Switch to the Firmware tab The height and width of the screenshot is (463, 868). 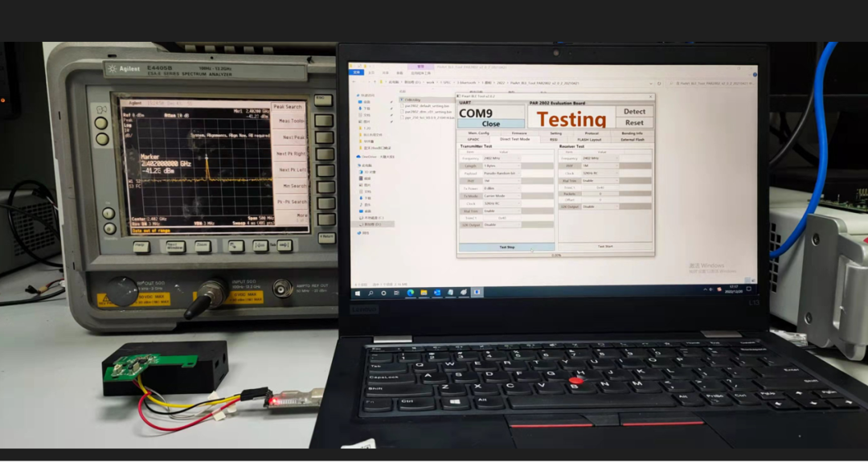coord(519,133)
